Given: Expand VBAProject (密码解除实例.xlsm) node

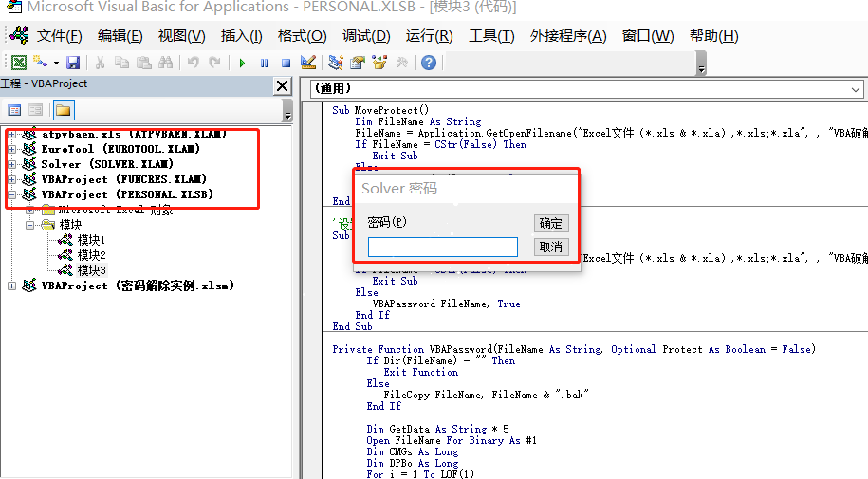Looking at the screenshot, I should click(11, 286).
